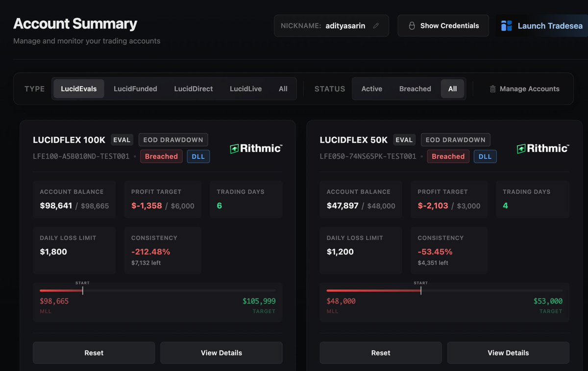588x371 pixels.
Task: Click the $53,000 target value
Action: pos(548,301)
